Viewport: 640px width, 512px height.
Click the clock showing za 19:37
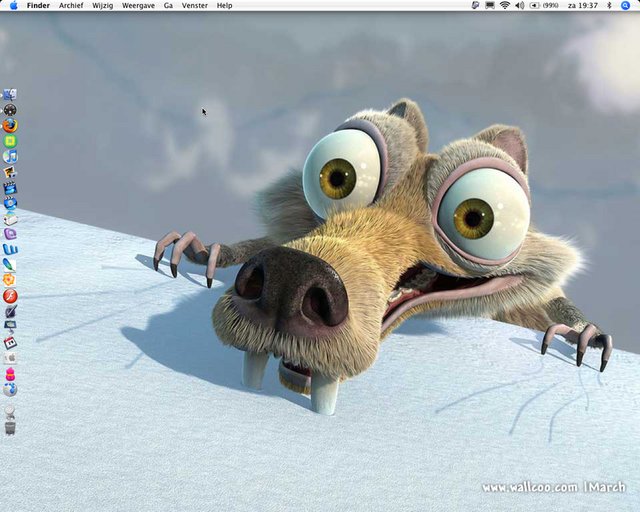click(582, 5)
